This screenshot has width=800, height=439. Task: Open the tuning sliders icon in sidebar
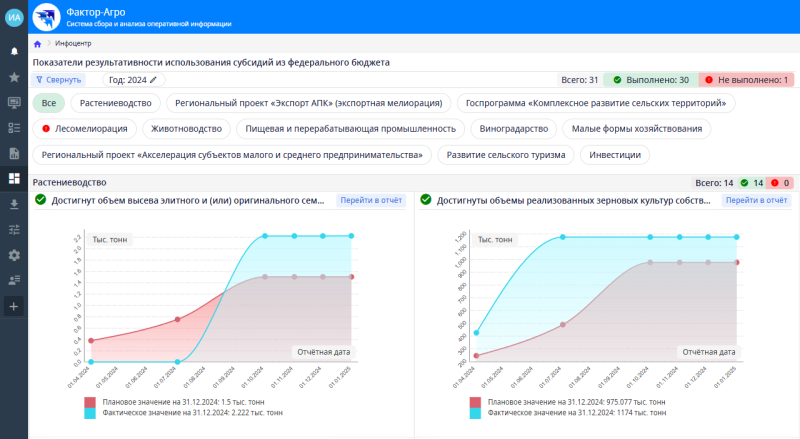coord(14,230)
